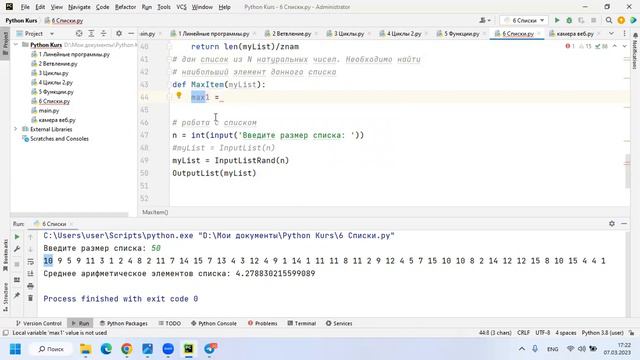Switch to 1 Линейные программы.py editor tab
The image size is (640, 360).
(213, 33)
